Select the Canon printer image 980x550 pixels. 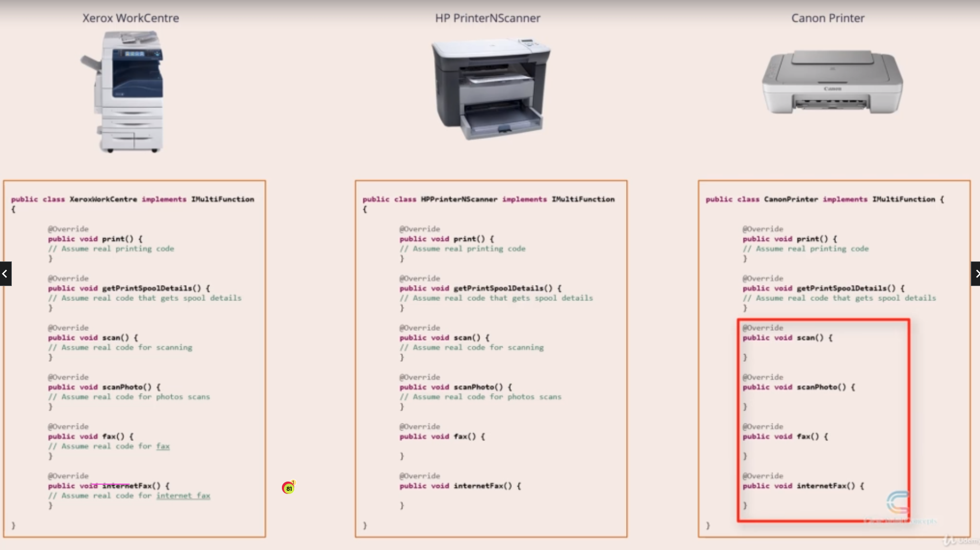click(832, 82)
